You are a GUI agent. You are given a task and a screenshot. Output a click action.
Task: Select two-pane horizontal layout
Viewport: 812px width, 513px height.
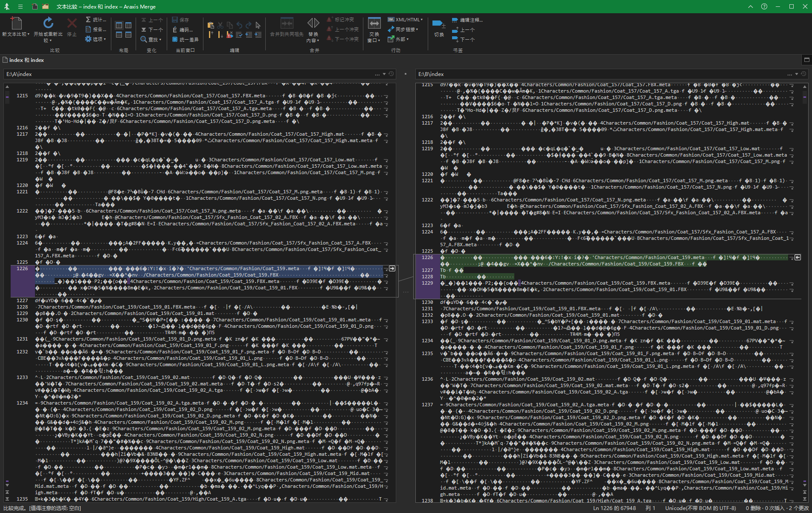click(x=119, y=35)
